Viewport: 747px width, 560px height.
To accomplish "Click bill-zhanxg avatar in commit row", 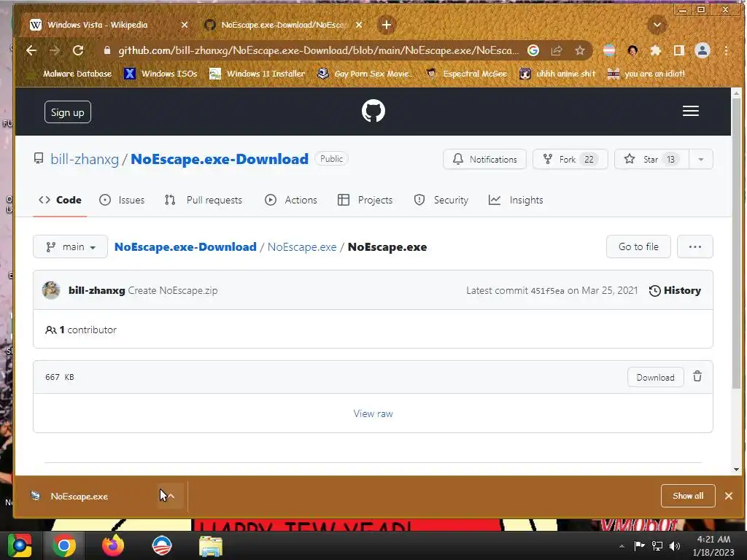I will 51,290.
